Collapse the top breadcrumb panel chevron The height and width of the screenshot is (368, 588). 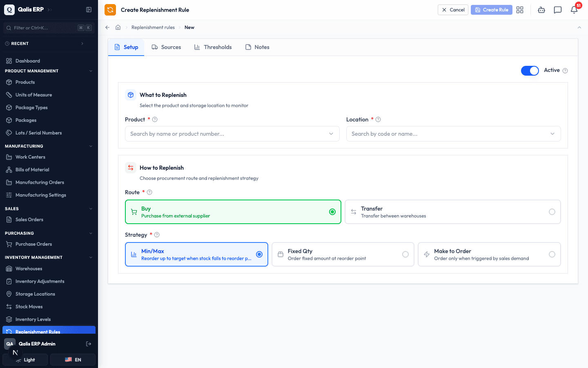pyautogui.click(x=579, y=27)
